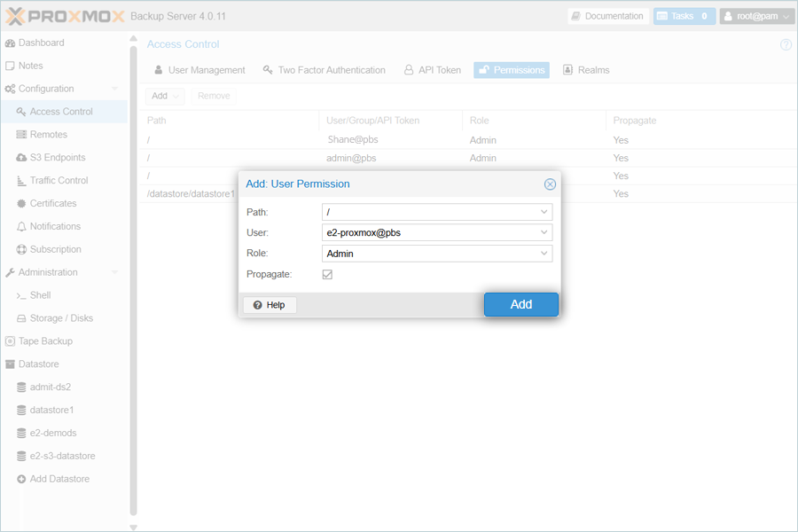798x532 pixels.
Task: Switch to Two Factor Authentication tab
Action: tap(324, 70)
